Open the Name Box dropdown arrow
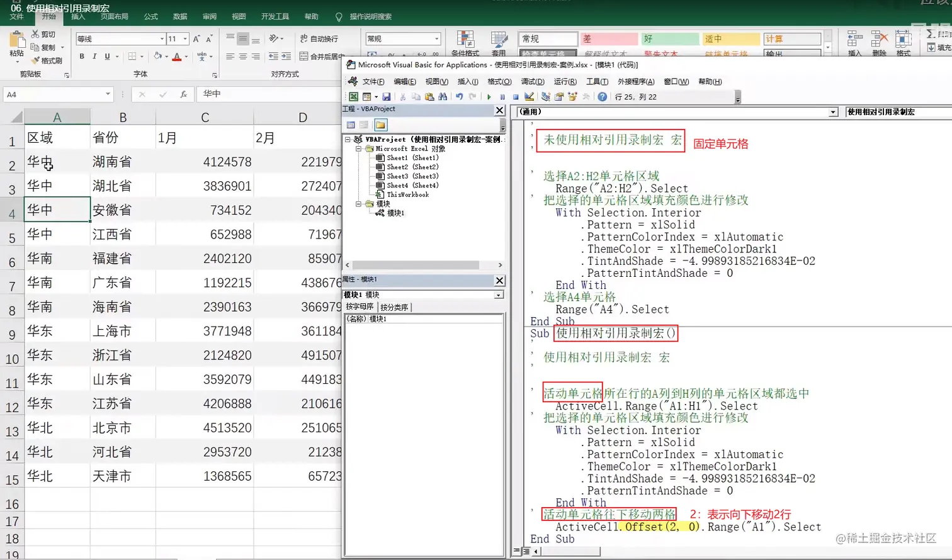Image resolution: width=952 pixels, height=560 pixels. [x=108, y=94]
